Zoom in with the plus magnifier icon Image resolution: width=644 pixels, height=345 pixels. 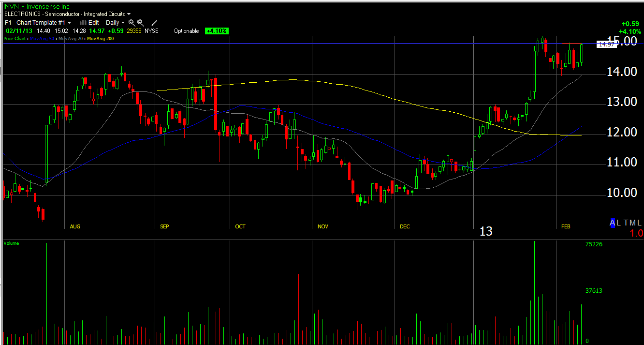click(132, 23)
